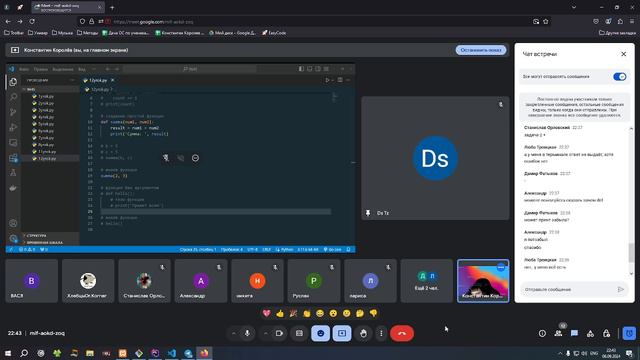The image size is (640, 360).
Task: Open the Музыка bookmarks folder
Action: (x=62, y=33)
